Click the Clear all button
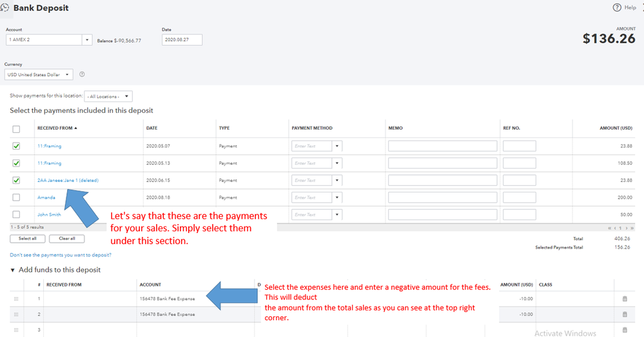 tap(67, 239)
